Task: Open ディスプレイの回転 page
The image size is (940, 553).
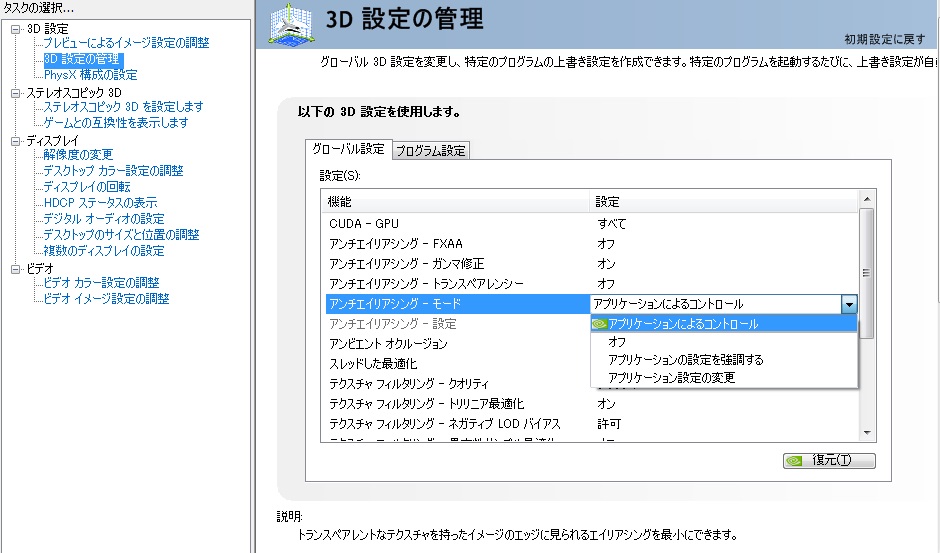Action: click(x=87, y=187)
